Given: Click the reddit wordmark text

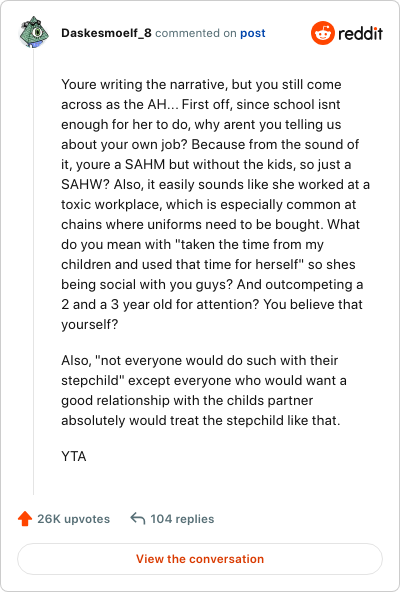Looking at the screenshot, I should click(360, 34).
